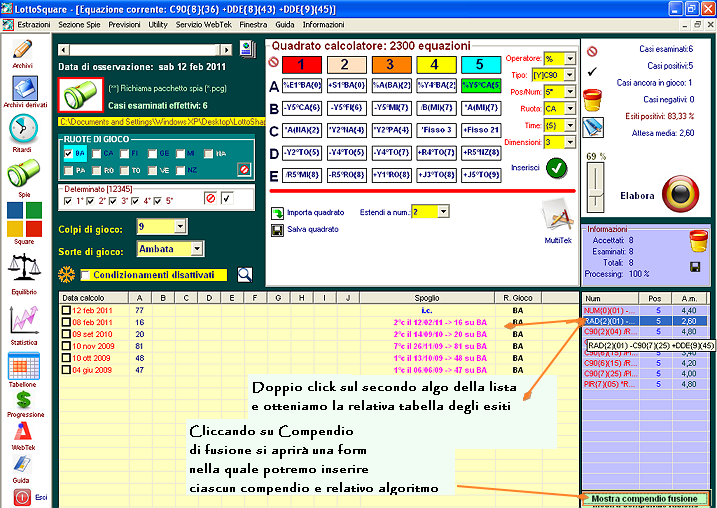
Task: Click equation cell 'Fisso 3 in row C
Action: 436,130
